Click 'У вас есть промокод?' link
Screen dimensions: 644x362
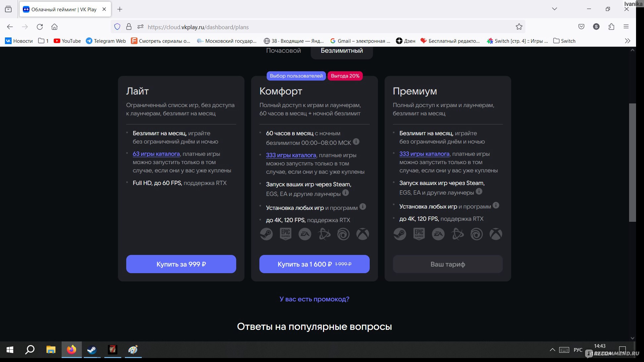tap(314, 299)
